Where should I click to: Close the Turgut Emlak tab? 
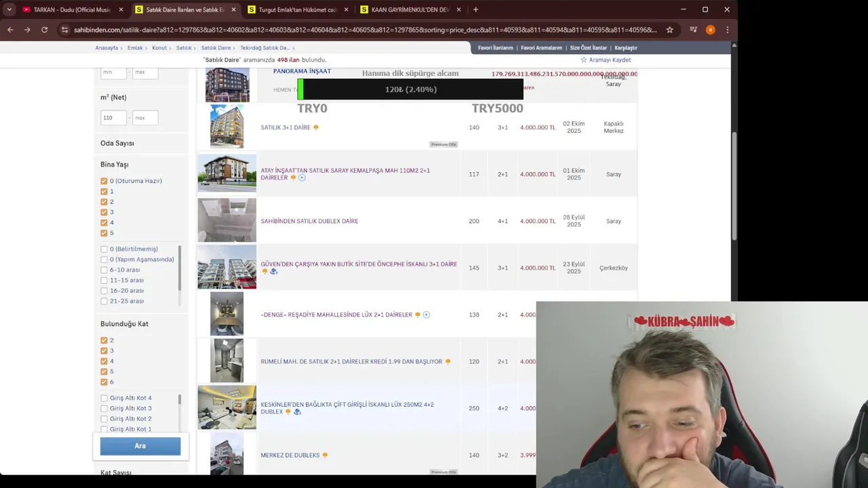tap(347, 9)
